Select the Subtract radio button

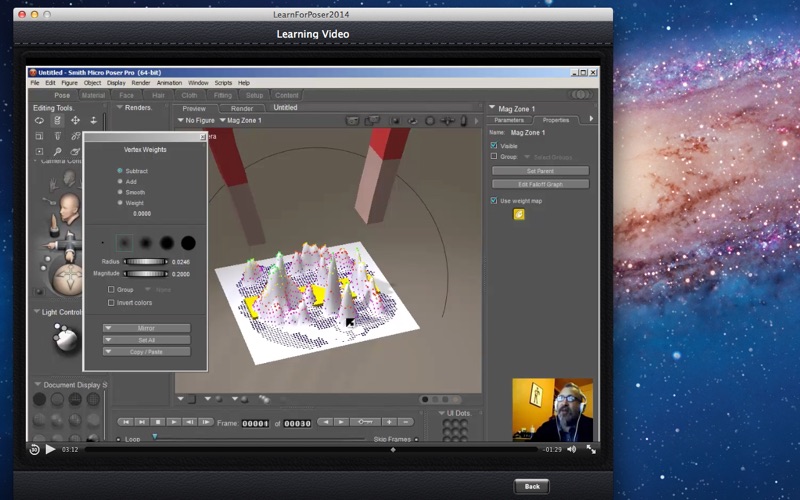120,171
